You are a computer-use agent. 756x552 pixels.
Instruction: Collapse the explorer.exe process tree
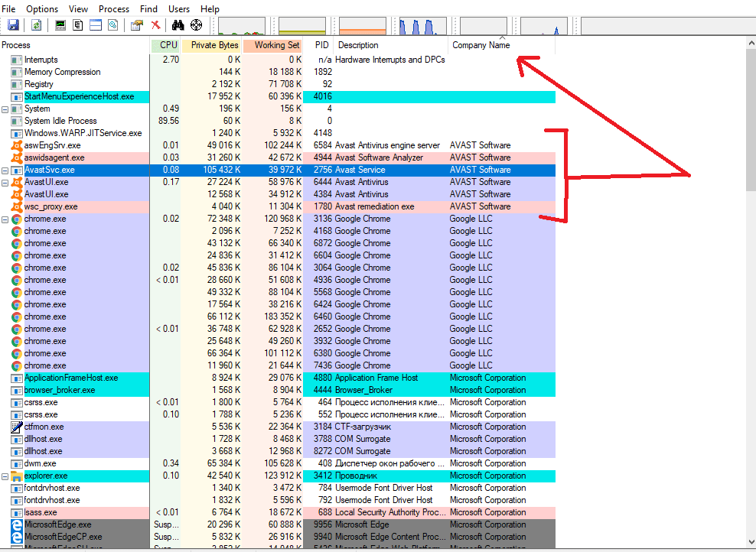click(x=5, y=476)
